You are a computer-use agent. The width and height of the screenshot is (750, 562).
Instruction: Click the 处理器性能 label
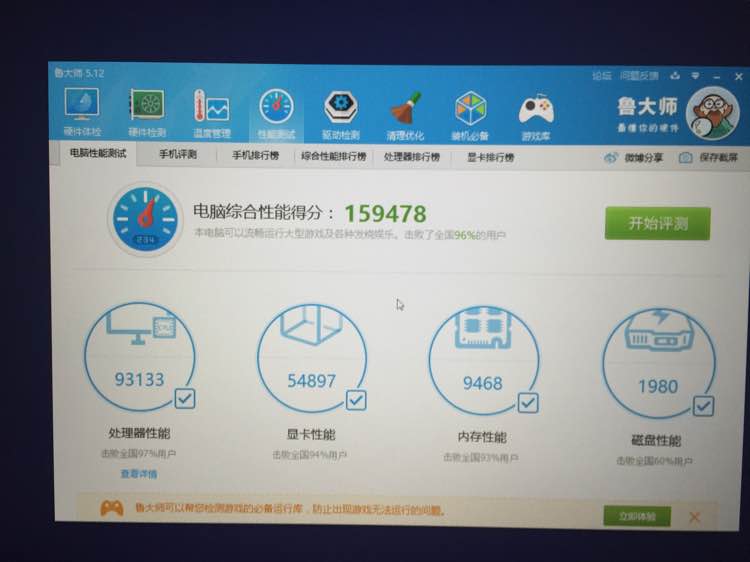point(139,433)
